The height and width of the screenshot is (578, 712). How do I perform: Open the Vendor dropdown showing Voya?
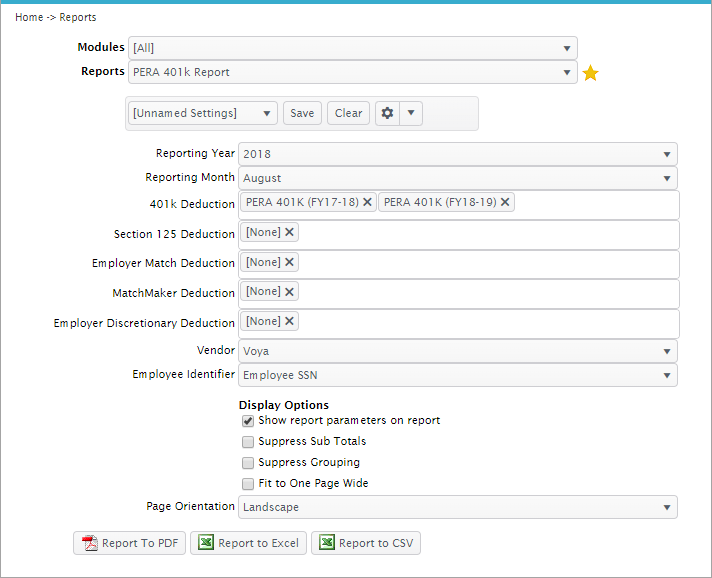click(457, 351)
